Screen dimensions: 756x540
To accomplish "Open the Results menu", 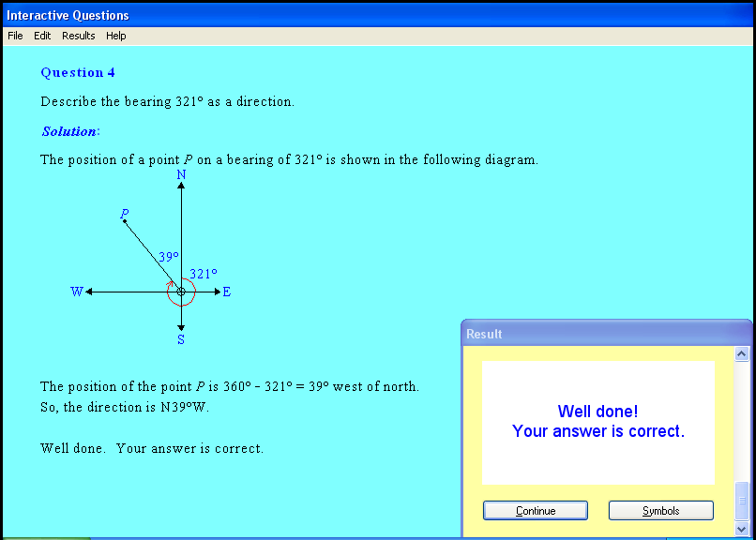I will (x=78, y=36).
